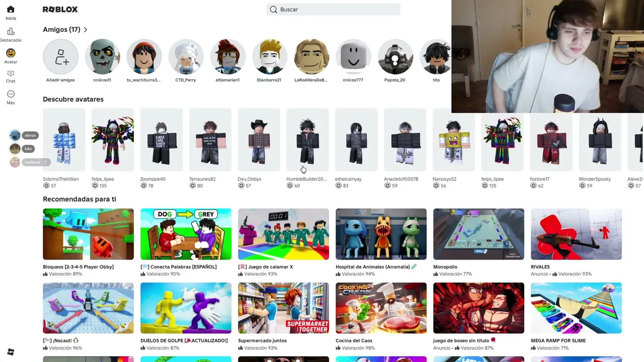Click the Roblox logo
The height and width of the screenshot is (362, 644).
(60, 10)
